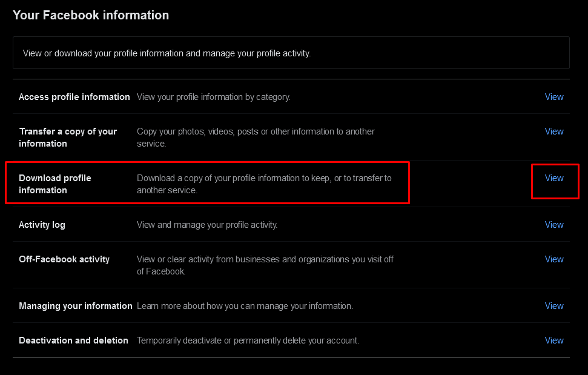This screenshot has width=588, height=375.
Task: Open View link for Access profile information
Action: 553,97
